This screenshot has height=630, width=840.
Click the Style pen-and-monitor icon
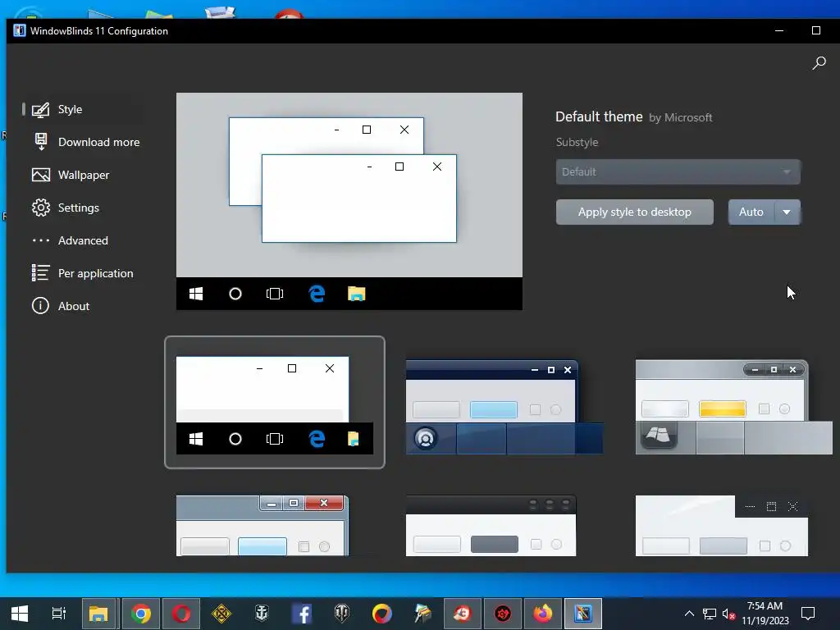[41, 109]
